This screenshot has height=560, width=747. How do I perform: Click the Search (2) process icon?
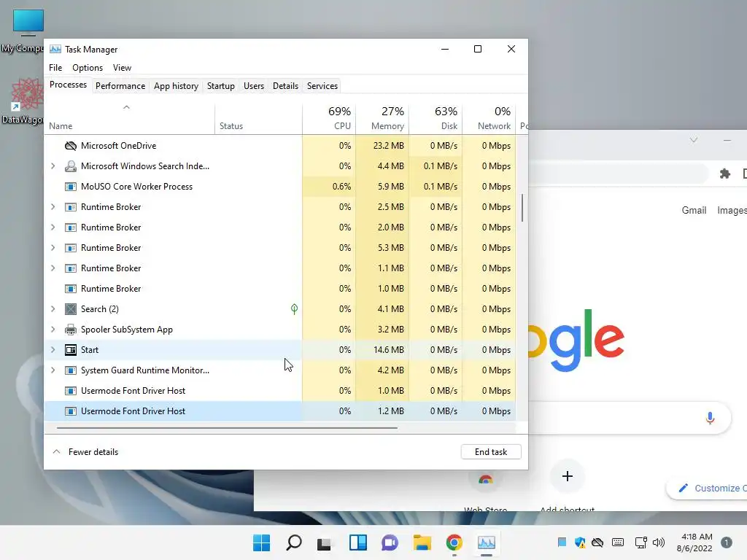click(71, 309)
